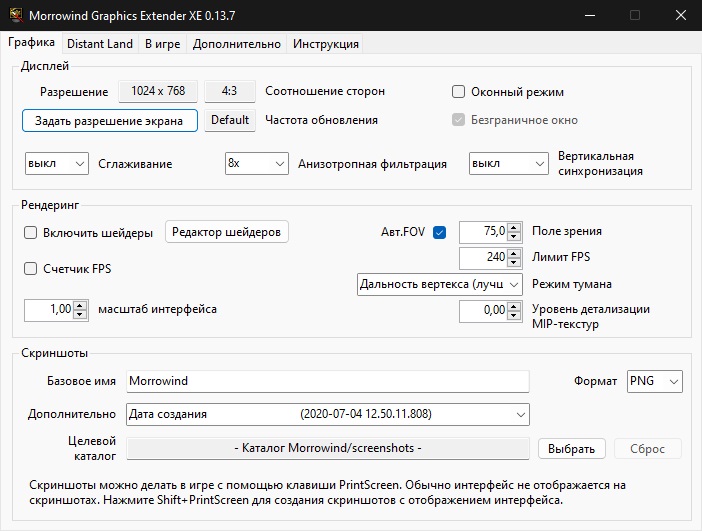Increase interface scale spinner value
702x531 pixels.
tap(81, 305)
